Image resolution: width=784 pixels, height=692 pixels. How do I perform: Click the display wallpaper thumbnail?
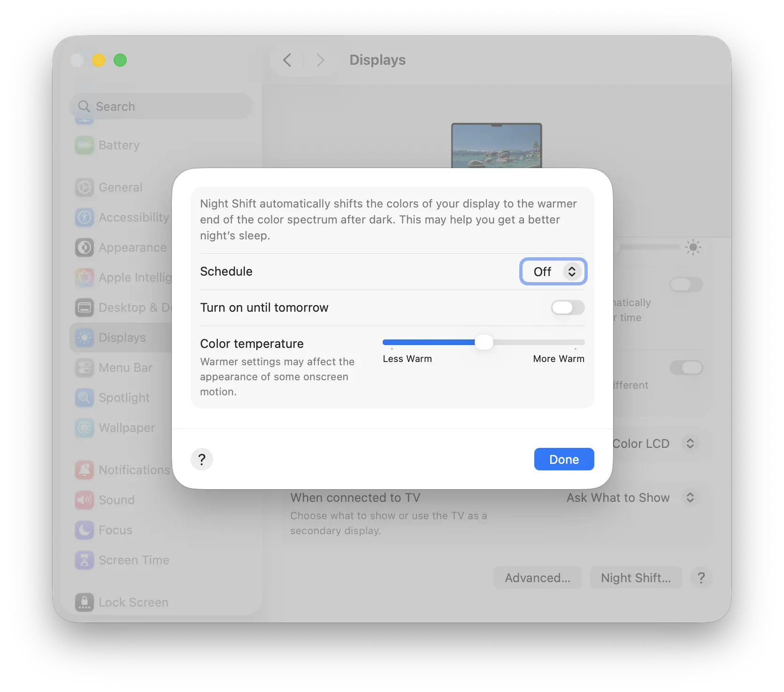point(497,146)
